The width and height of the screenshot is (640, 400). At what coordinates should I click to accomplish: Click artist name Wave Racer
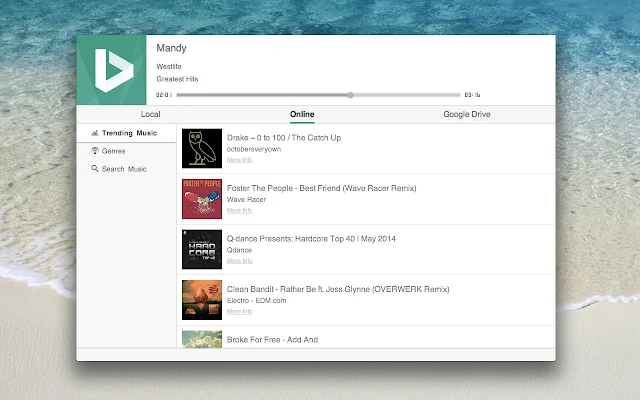(x=246, y=200)
